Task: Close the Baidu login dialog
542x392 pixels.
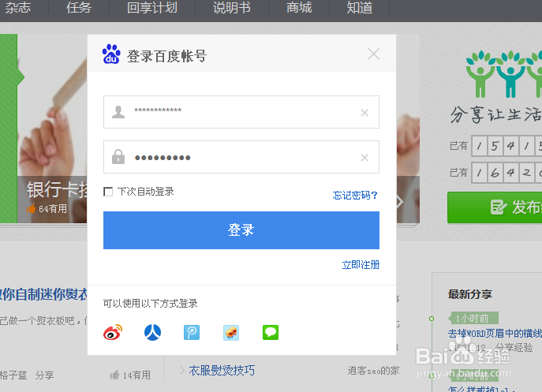Action: 374,54
